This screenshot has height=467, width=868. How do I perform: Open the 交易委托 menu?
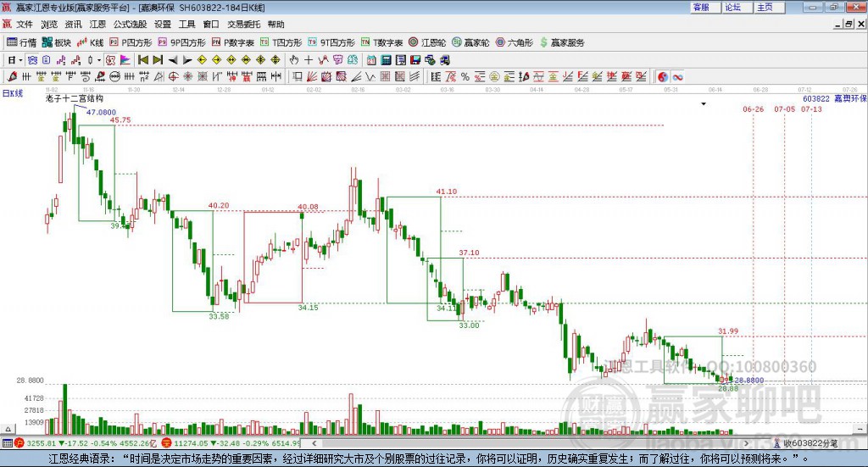pos(243,25)
